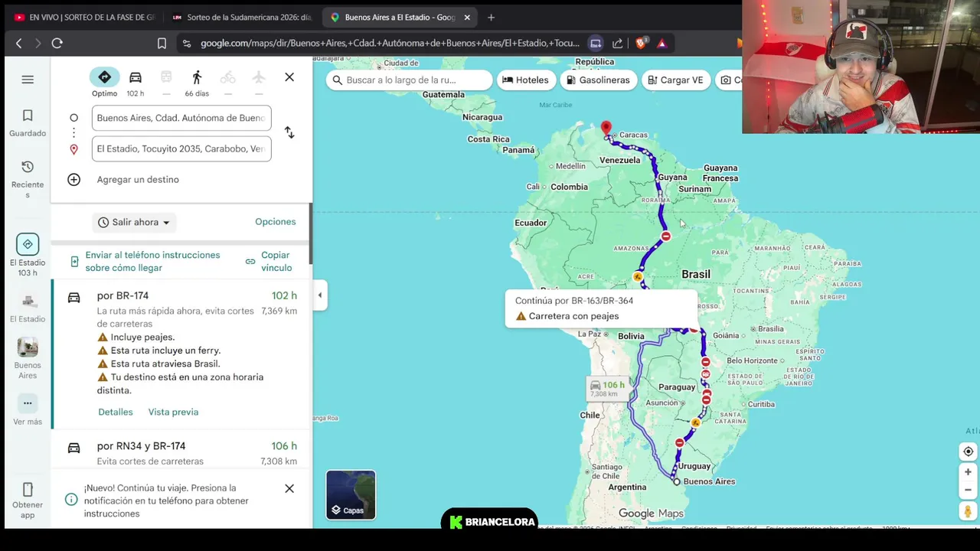This screenshot has height=551, width=980.
Task: Close the directions panel
Action: [x=289, y=77]
